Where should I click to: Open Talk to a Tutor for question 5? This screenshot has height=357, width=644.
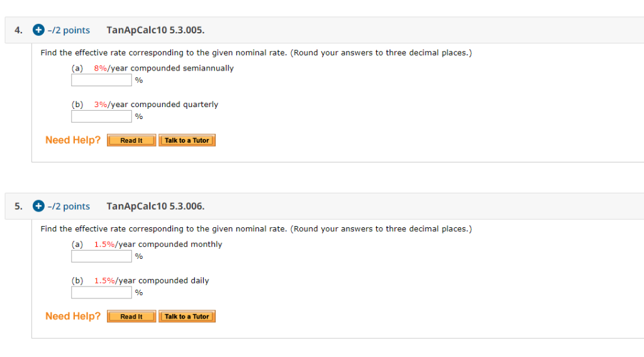[187, 316]
